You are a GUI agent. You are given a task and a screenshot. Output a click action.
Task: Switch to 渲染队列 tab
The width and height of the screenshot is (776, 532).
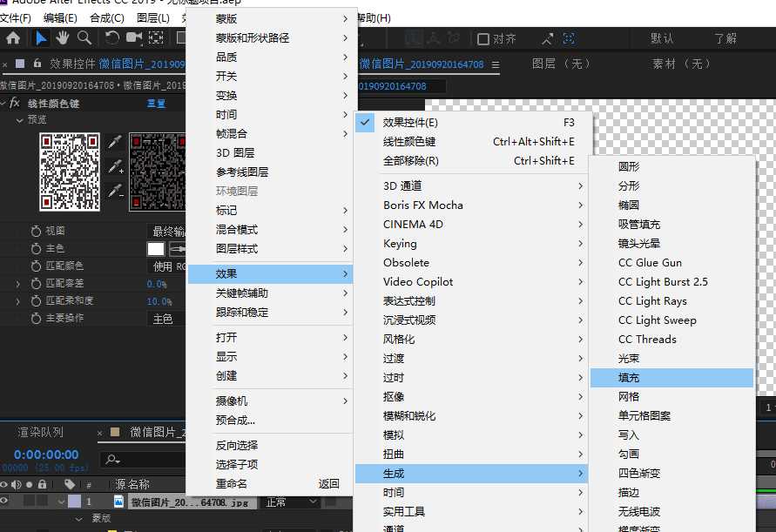41,432
